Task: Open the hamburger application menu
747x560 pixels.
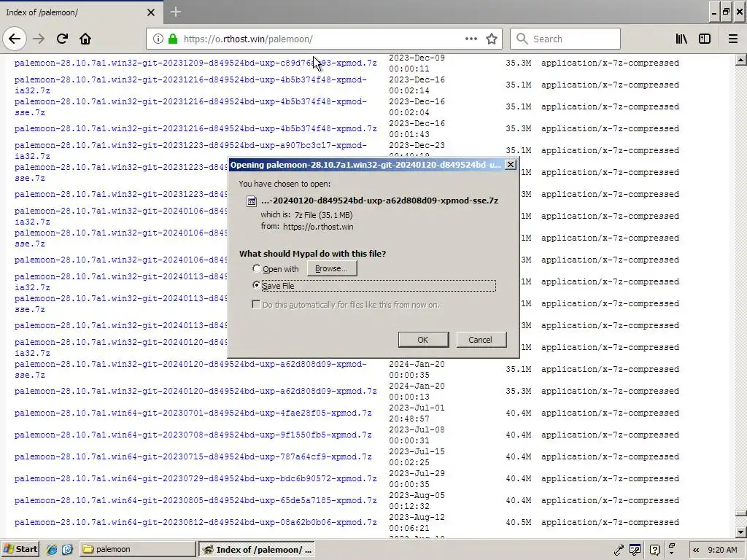Action: point(733,39)
